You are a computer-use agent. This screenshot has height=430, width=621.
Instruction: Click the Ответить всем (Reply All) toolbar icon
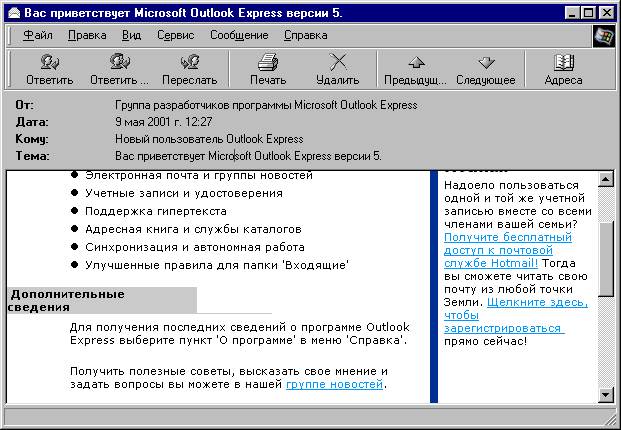point(119,61)
